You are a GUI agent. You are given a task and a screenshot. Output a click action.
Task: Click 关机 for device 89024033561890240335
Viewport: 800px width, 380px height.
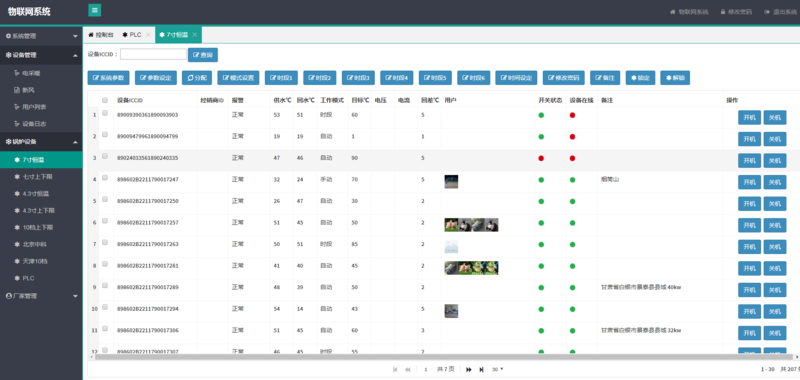pos(774,161)
